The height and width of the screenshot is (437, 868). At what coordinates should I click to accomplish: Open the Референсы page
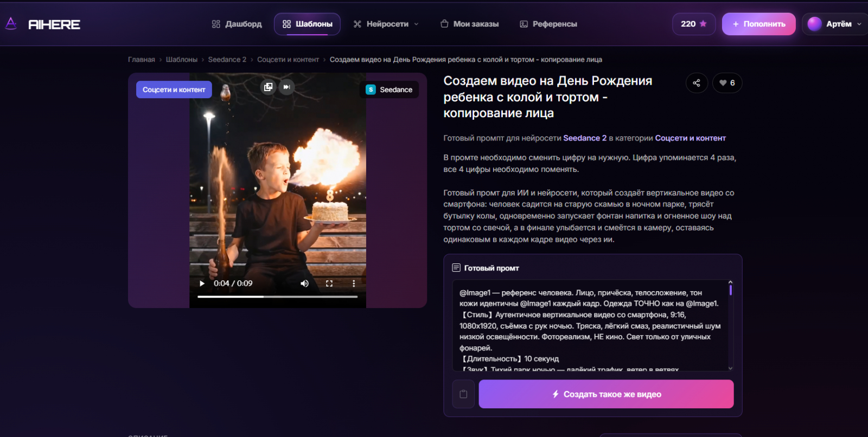coord(548,24)
